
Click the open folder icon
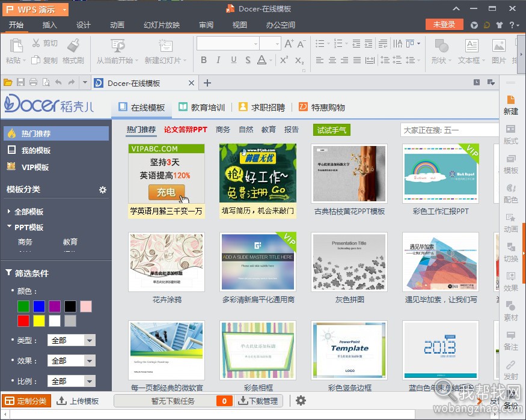pyautogui.click(x=8, y=82)
